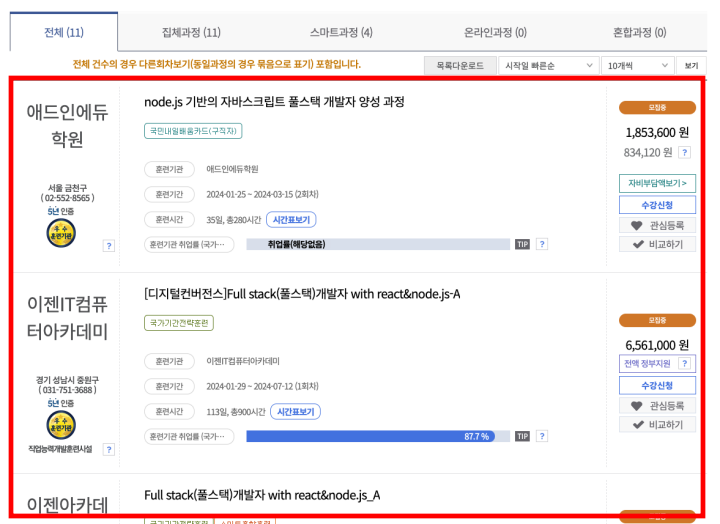The width and height of the screenshot is (720, 524).
Task: Click the 87.7 % employment rate bar
Action: point(378,436)
